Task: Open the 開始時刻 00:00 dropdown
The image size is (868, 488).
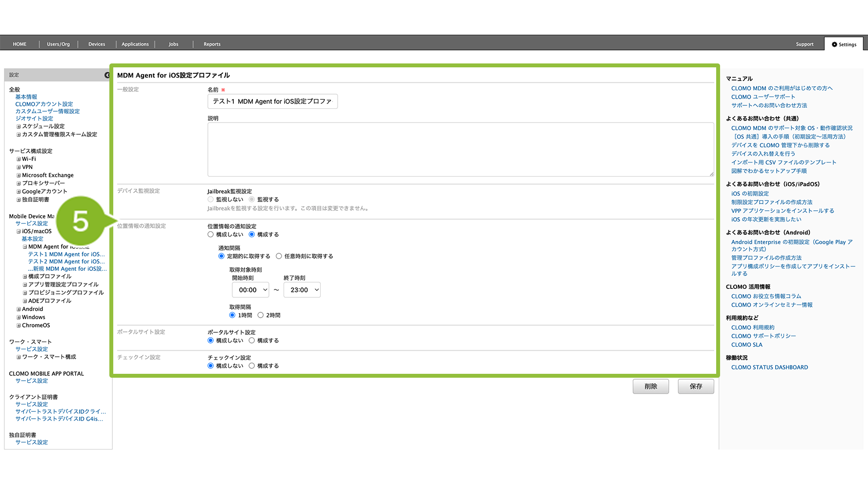Action: tap(250, 290)
